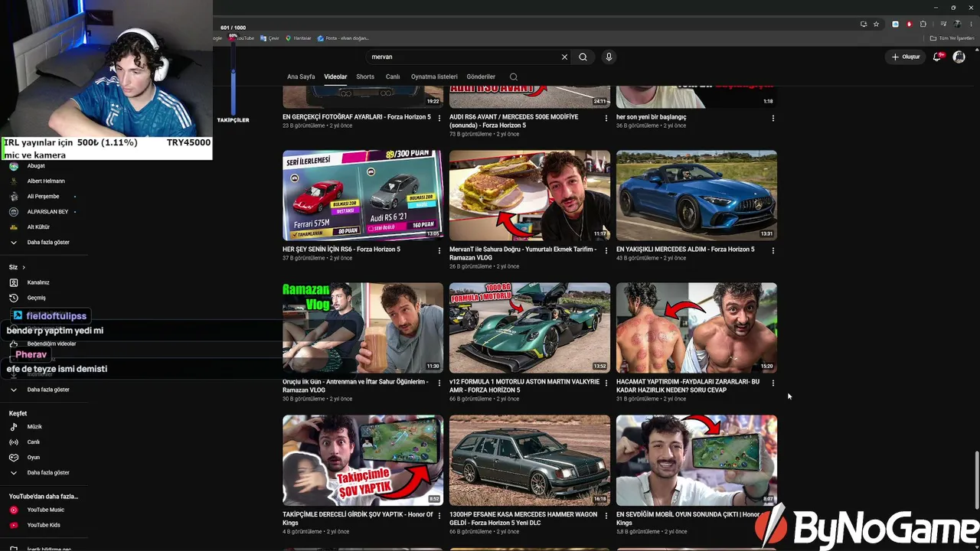Viewport: 980px width, 551px height.
Task: Open options menu for 'MervanT ile Sahura Doğru' video
Action: click(606, 250)
